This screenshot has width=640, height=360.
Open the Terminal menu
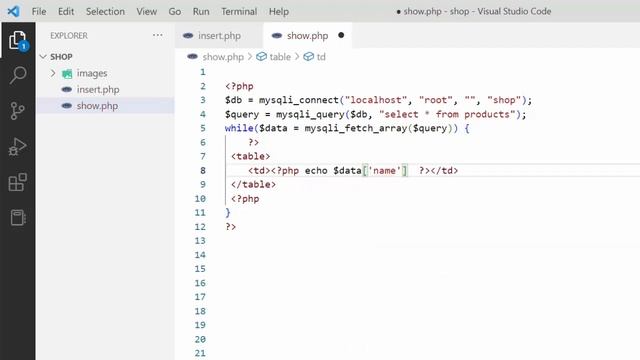click(239, 11)
